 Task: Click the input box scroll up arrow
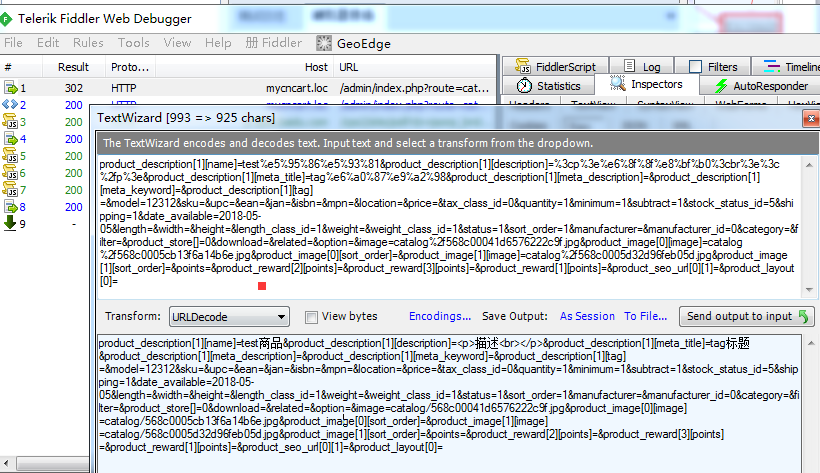(x=810, y=165)
